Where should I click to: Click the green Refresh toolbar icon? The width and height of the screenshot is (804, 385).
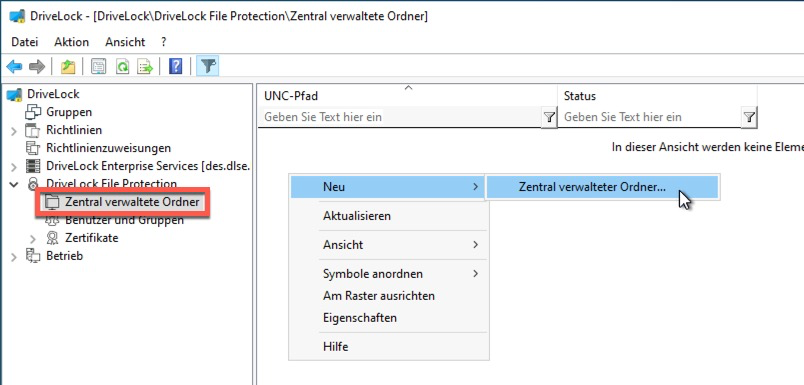(122, 66)
